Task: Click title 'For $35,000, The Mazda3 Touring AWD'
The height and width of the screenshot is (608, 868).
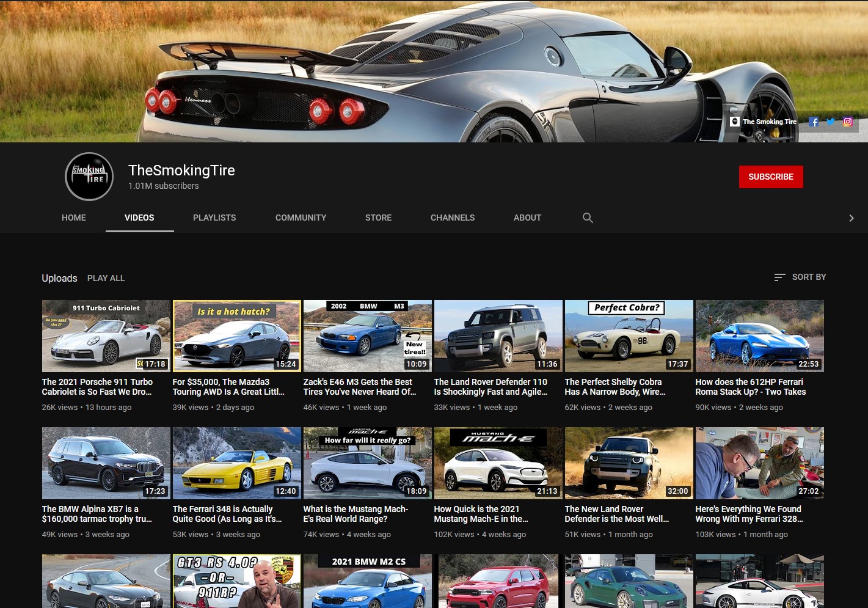Action: coord(228,387)
